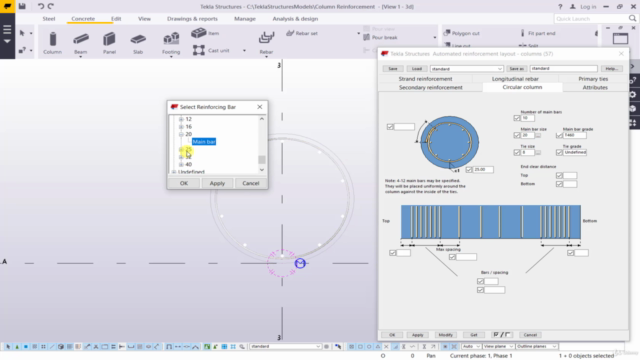Click the first selection switch icon in the bottom toolbar
The image size is (640, 360).
pyautogui.click(x=8, y=347)
